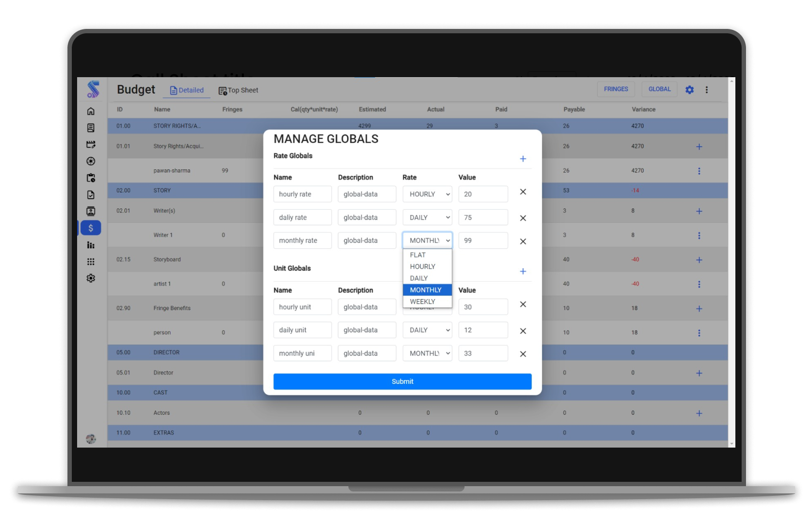Click the Submit button in Manage Globals
The image size is (812, 518).
pos(402,381)
